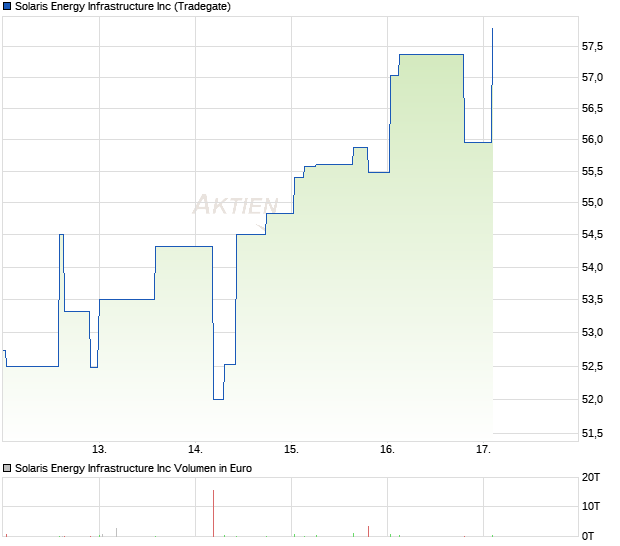Click the '13.' date axis label
This screenshot has height=546, width=620.
click(99, 450)
